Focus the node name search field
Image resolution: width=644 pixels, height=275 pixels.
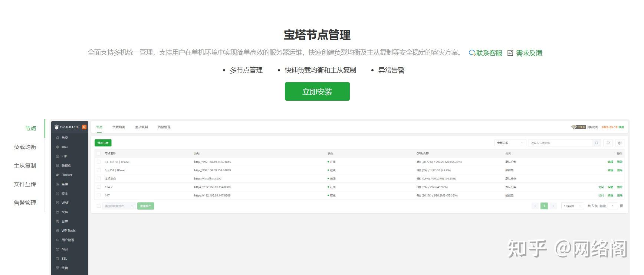coord(560,143)
